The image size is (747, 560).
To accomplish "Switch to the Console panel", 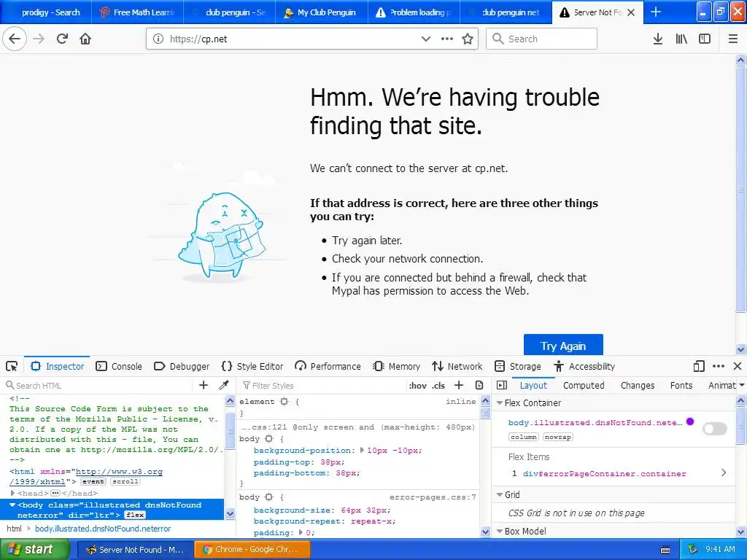I will point(119,366).
